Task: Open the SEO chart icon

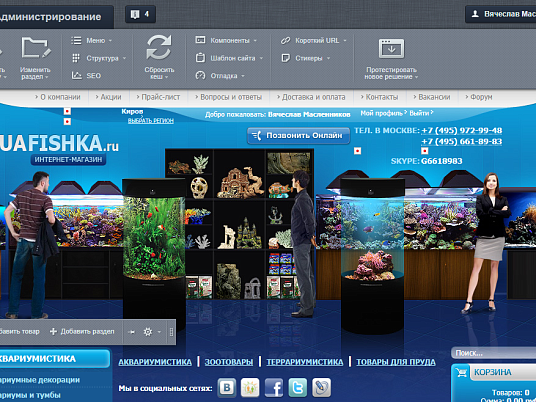Action: (x=77, y=75)
